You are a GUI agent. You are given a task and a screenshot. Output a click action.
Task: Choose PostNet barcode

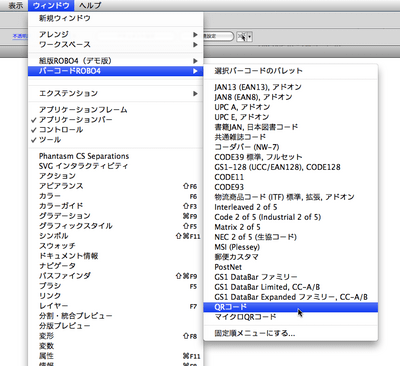[x=291, y=267]
